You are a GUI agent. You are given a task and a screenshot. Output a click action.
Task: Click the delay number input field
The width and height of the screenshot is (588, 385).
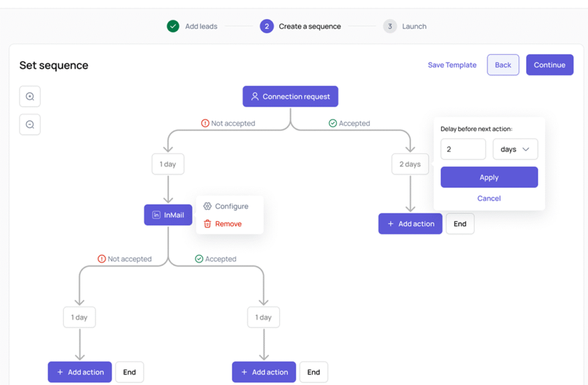coord(463,149)
